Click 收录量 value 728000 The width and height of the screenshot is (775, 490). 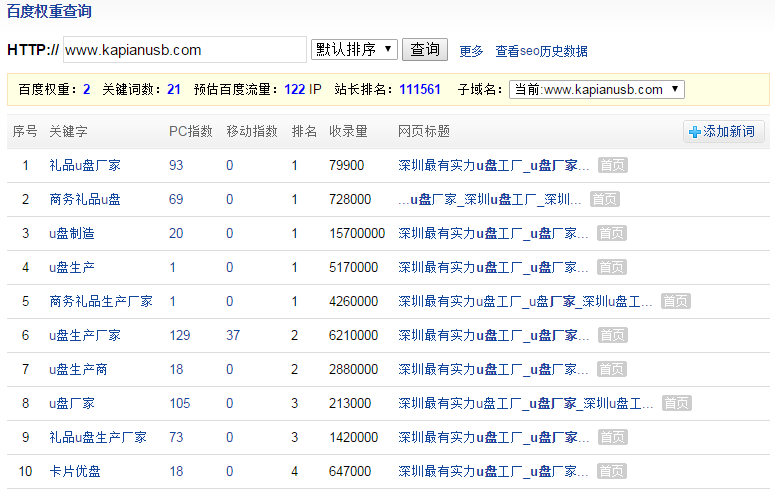tap(350, 199)
